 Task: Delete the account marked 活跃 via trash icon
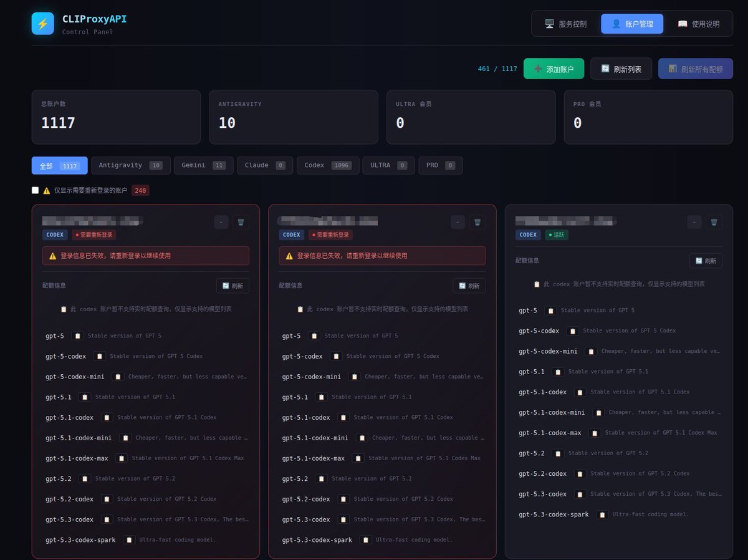(x=714, y=222)
